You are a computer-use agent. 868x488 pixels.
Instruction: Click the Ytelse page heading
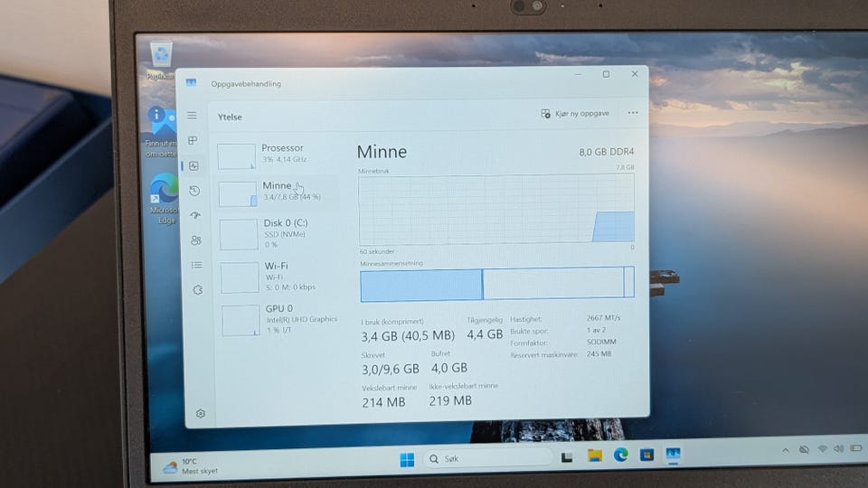click(230, 117)
